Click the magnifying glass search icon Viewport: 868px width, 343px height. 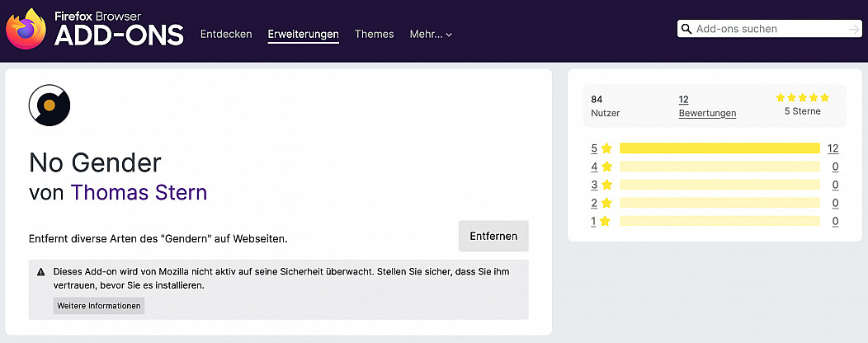point(686,29)
